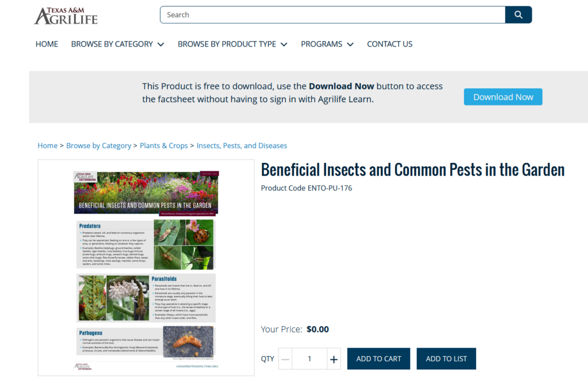Select the QTY value field
The width and height of the screenshot is (588, 386).
tap(310, 358)
